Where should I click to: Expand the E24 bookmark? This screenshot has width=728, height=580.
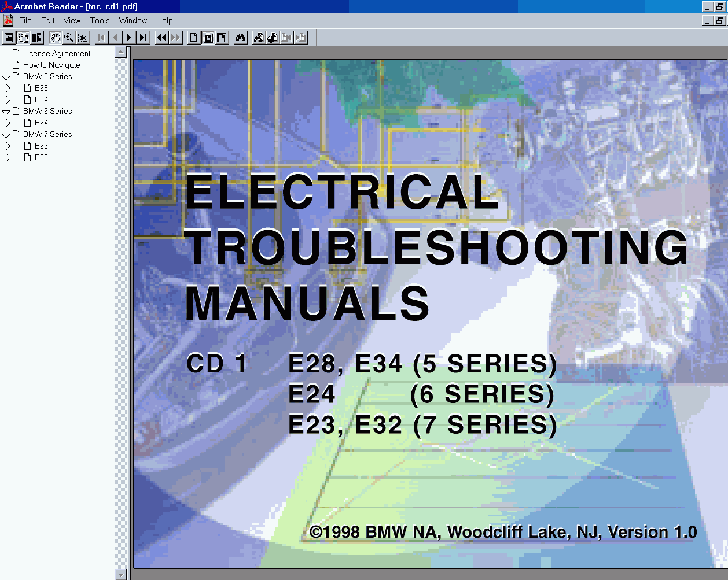click(x=8, y=123)
